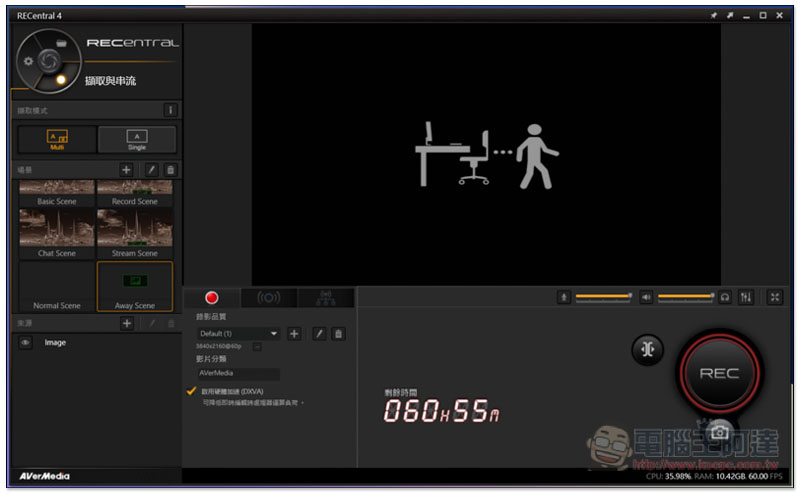This screenshot has width=800, height=494.
Task: Click the round split/trim button near REC
Action: [x=647, y=350]
